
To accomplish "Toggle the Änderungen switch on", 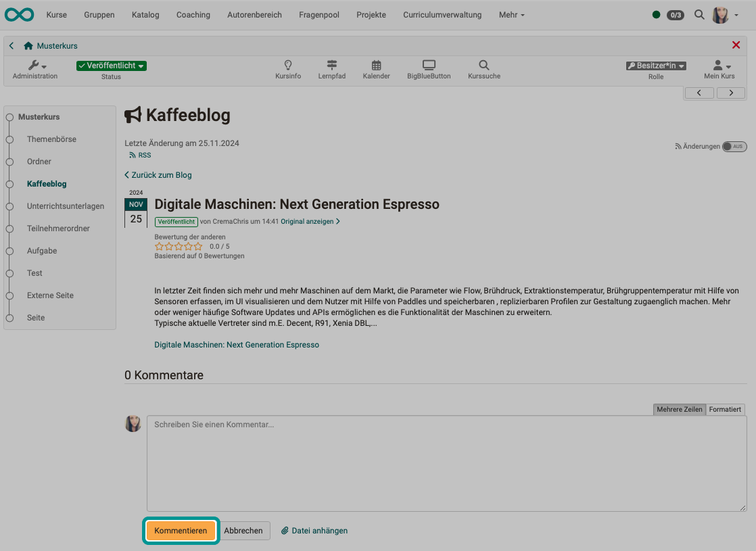I will pyautogui.click(x=734, y=146).
